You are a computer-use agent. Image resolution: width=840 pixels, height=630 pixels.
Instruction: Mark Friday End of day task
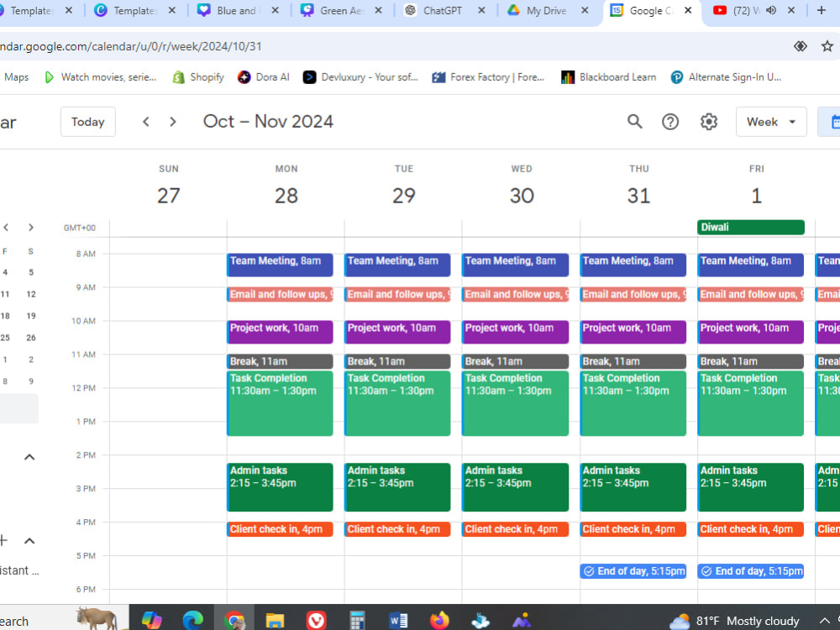click(x=706, y=571)
